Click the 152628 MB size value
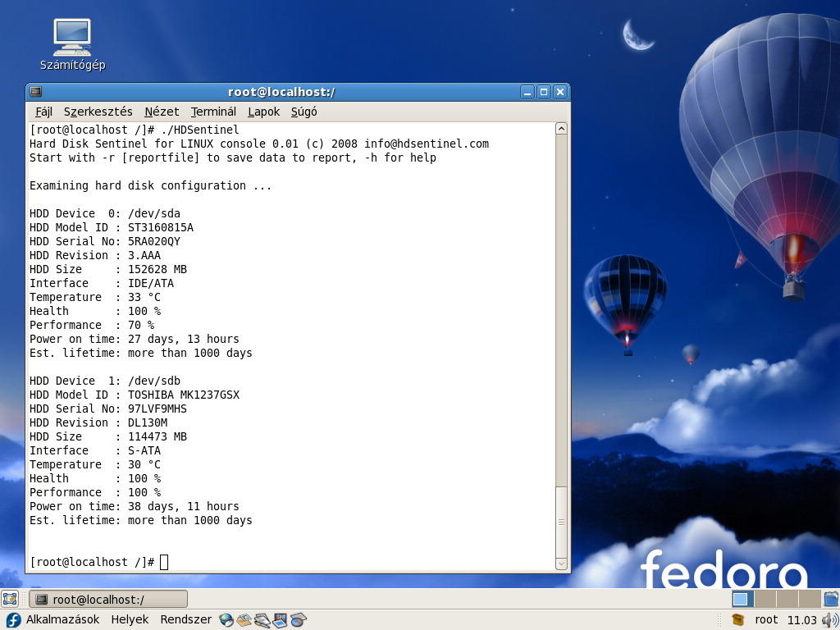 157,269
